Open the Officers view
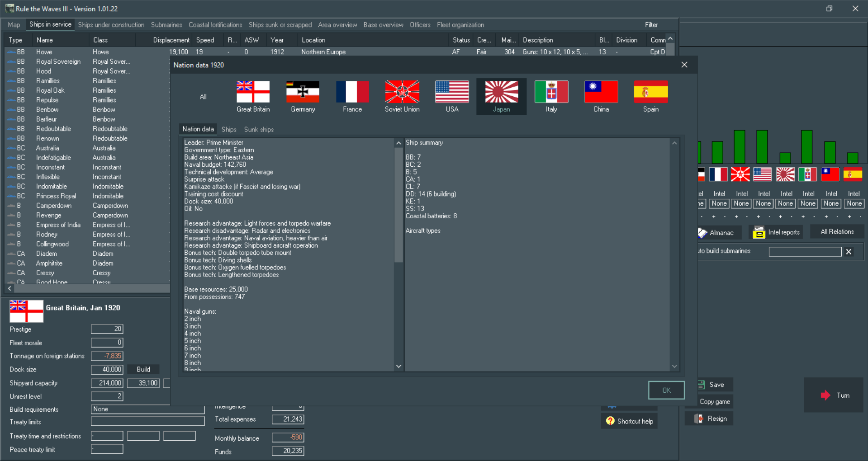Screen dimensions: 868x461 [420, 25]
